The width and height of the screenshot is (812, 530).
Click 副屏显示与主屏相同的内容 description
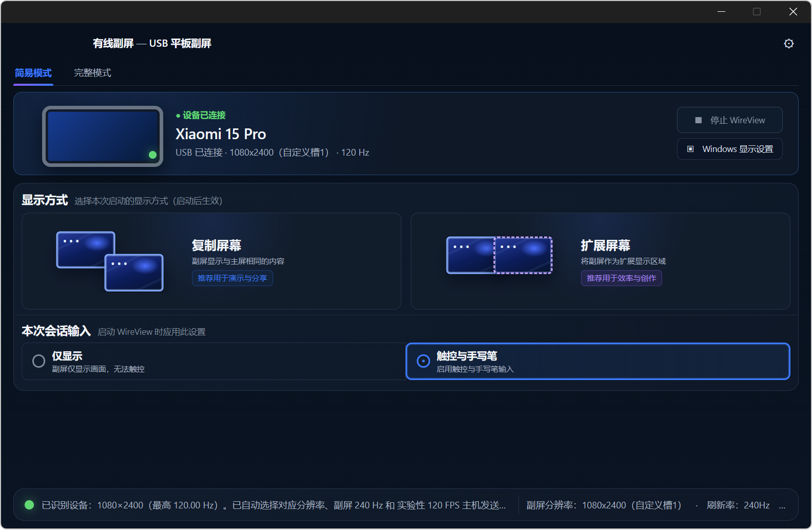(238, 261)
